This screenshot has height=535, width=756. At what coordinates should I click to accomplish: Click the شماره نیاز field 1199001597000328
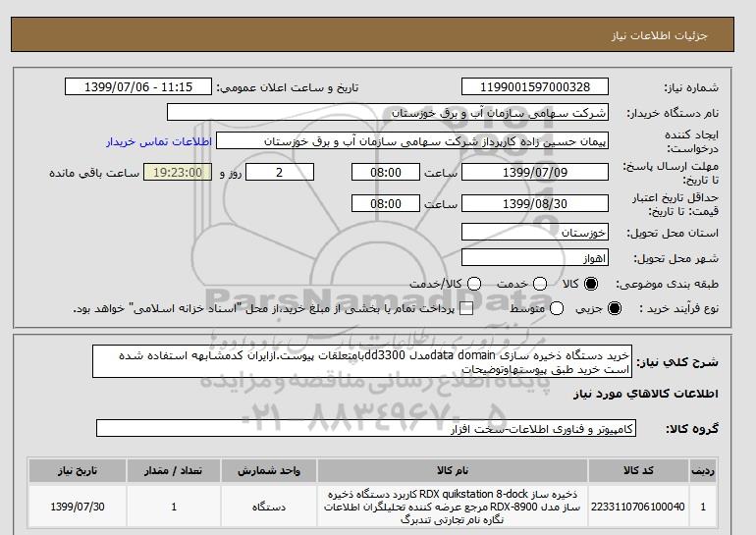(x=535, y=86)
